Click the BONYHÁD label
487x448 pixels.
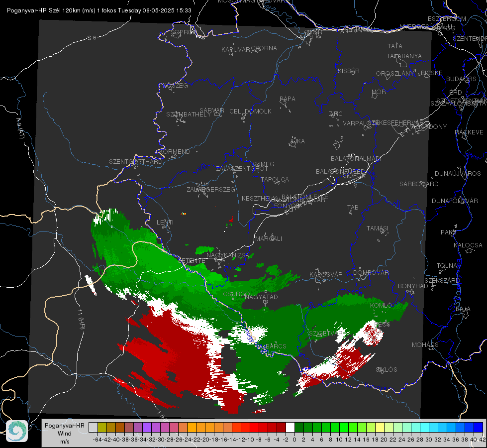(x=413, y=286)
